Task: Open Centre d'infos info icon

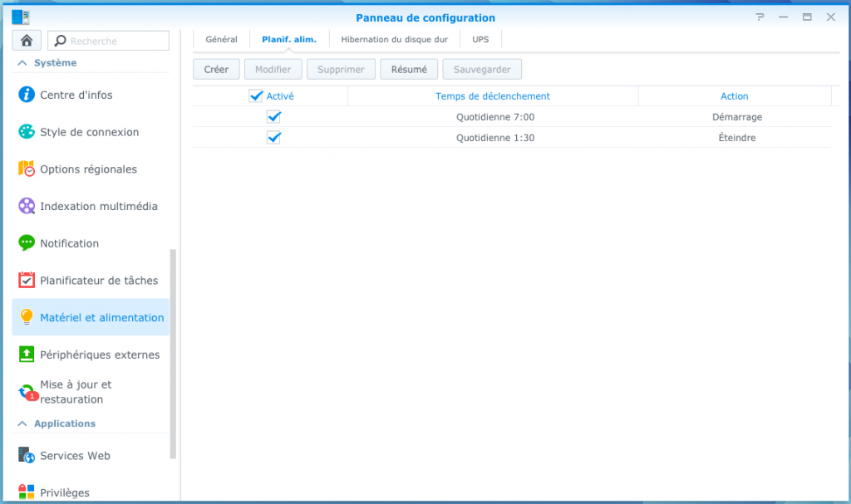Action: 27,95
